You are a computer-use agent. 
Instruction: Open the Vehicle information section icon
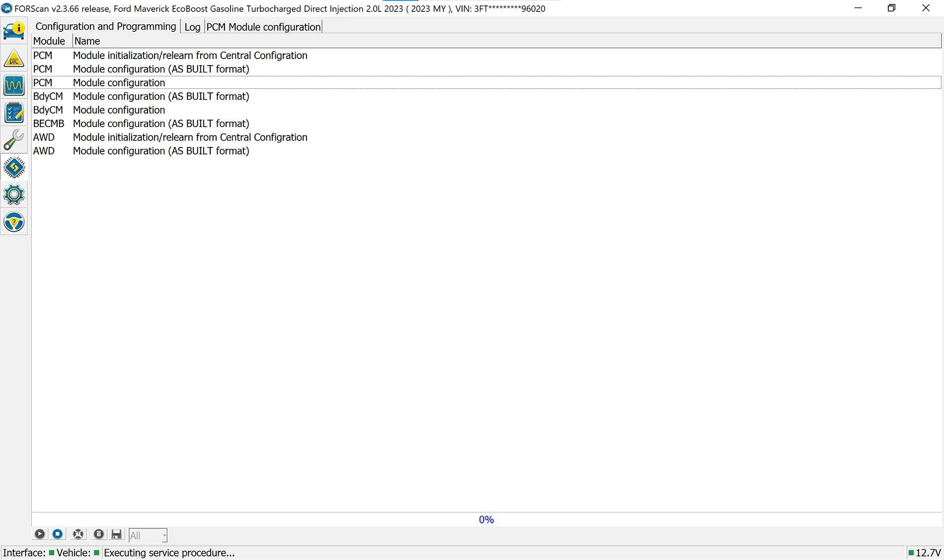[x=14, y=31]
